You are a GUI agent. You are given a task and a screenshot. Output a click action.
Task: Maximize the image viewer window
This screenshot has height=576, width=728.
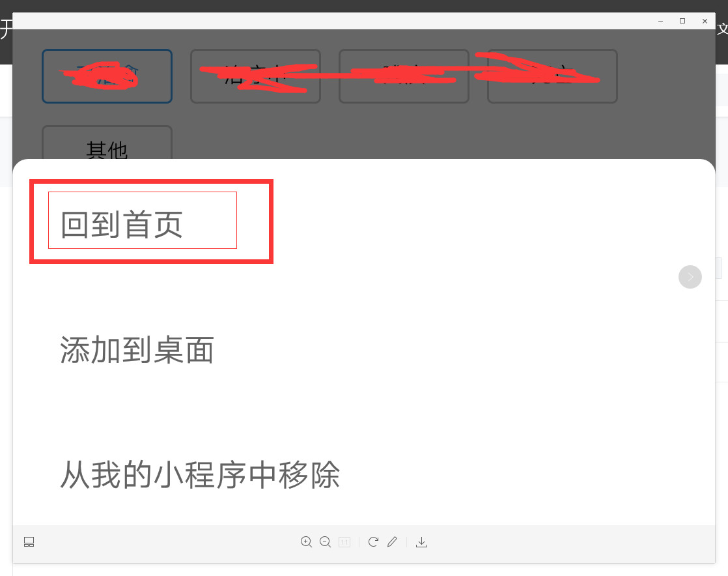(682, 21)
